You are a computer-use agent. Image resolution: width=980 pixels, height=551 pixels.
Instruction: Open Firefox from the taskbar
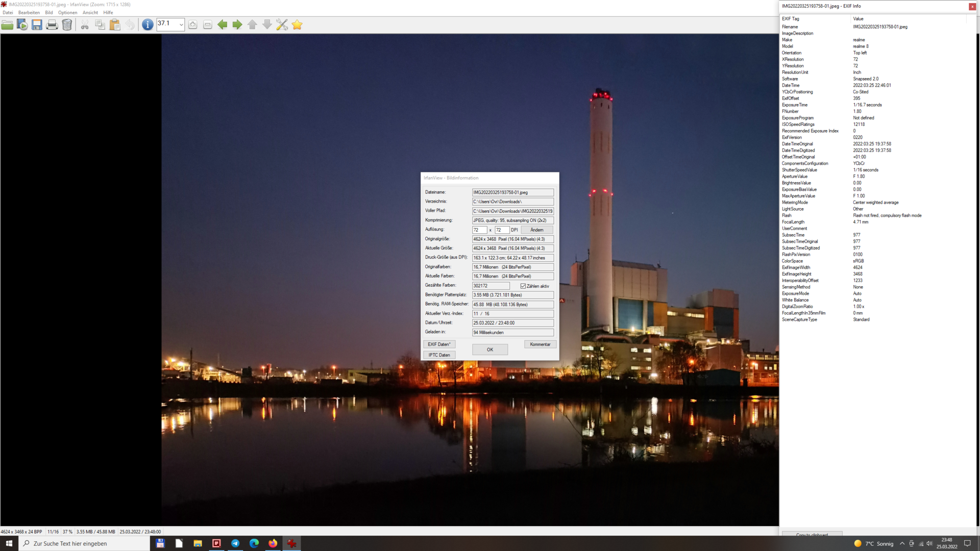click(x=273, y=543)
